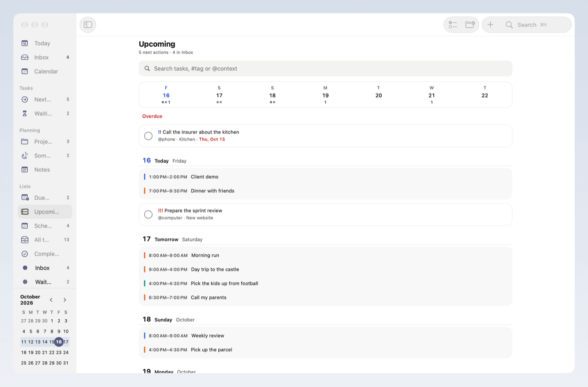The width and height of the screenshot is (588, 387).
Task: Select the Upcoming list in sidebar
Action: pos(45,211)
